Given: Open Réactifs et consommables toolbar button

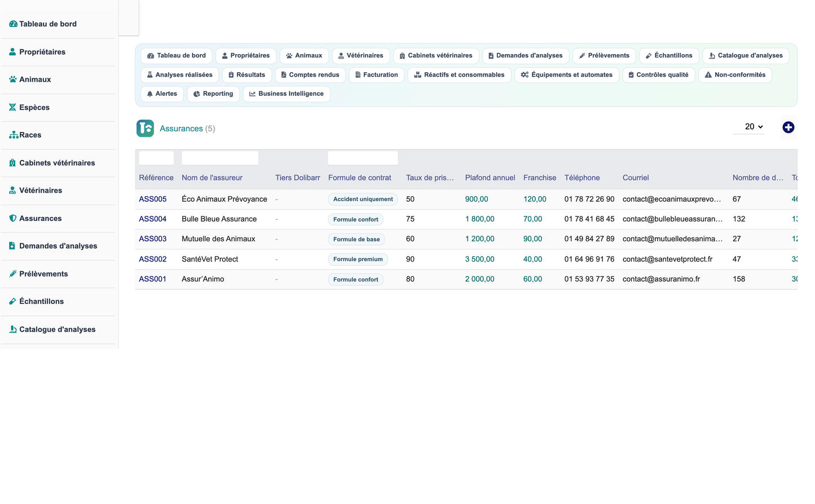Looking at the screenshot, I should (459, 75).
